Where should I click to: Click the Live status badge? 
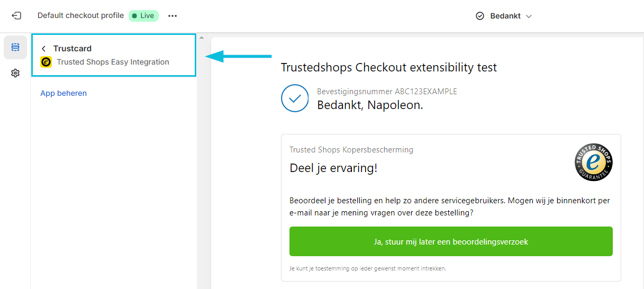[143, 16]
